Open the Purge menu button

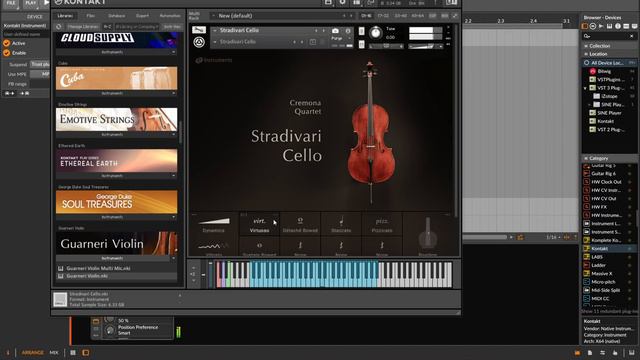[337, 38]
